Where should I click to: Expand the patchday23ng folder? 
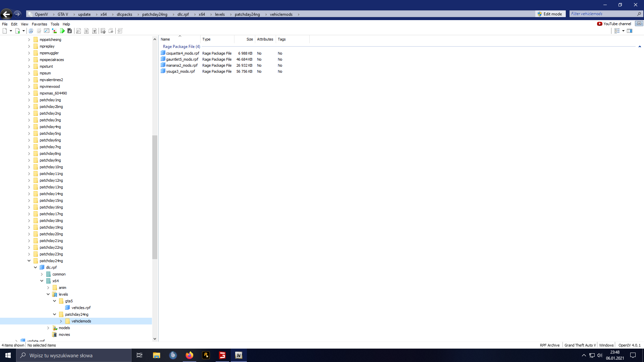[29, 254]
